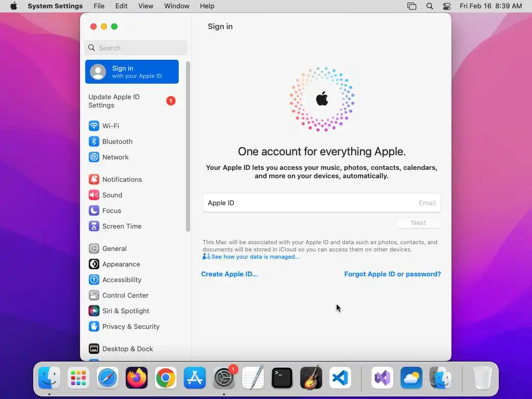This screenshot has width=532, height=399.
Task: Click the Stage Manager menu bar icon
Action: (411, 6)
